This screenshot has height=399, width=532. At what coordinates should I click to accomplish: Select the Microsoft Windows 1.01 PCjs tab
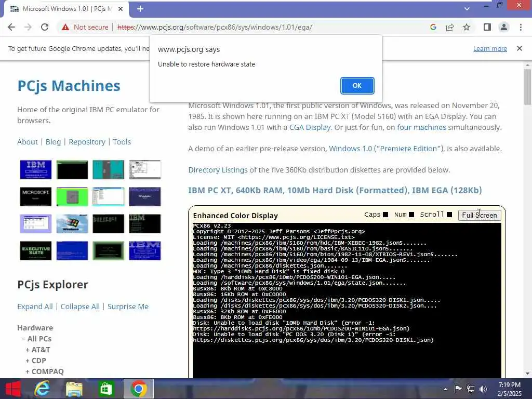pos(67,9)
